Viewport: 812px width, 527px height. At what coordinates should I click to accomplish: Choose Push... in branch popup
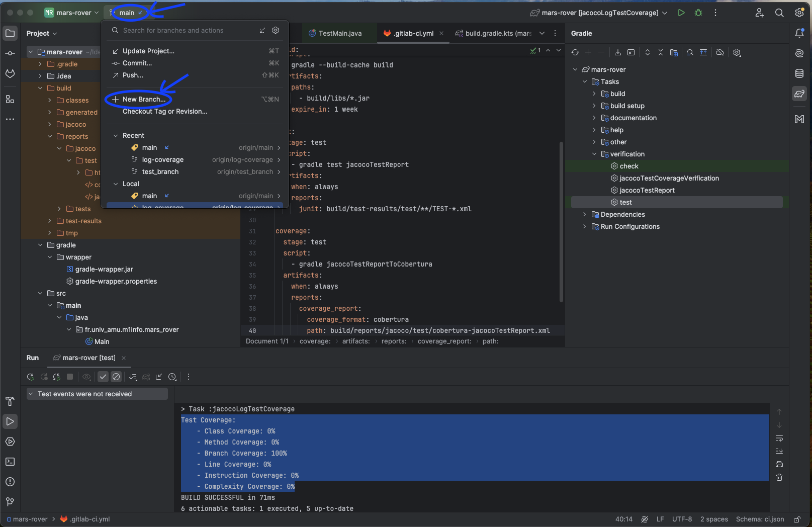[195, 75]
